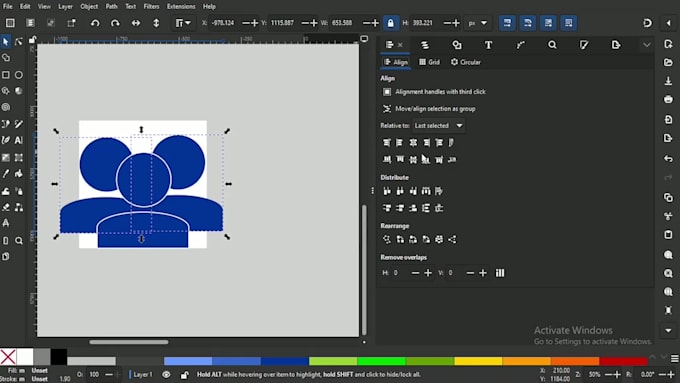
Task: Pick the black color swatch
Action: coord(59,357)
